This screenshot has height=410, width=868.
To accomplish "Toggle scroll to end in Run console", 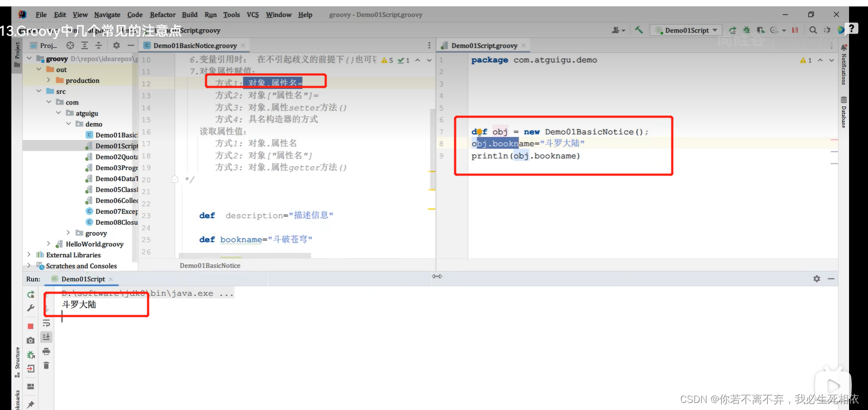I will pyautogui.click(x=47, y=337).
